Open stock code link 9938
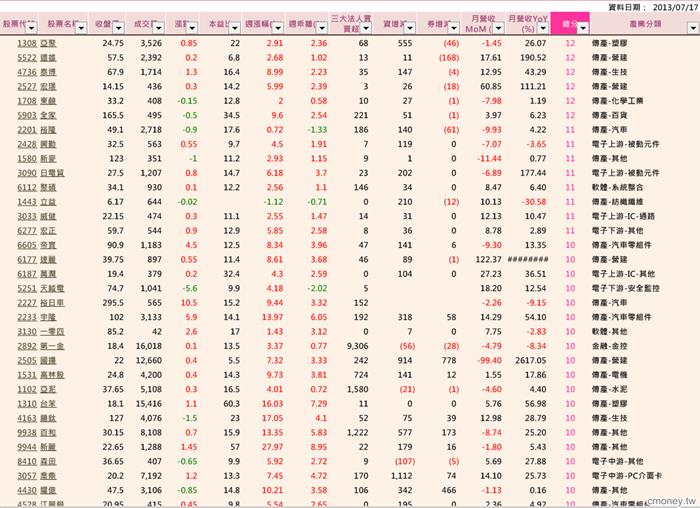Image resolution: width=700 pixels, height=508 pixels. coord(27,433)
